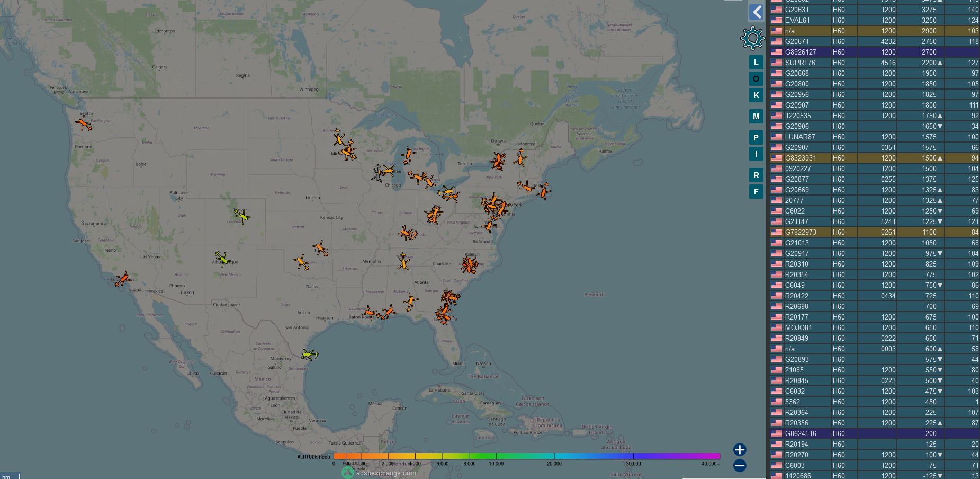Select the 5362 aircraft row

coord(875,402)
